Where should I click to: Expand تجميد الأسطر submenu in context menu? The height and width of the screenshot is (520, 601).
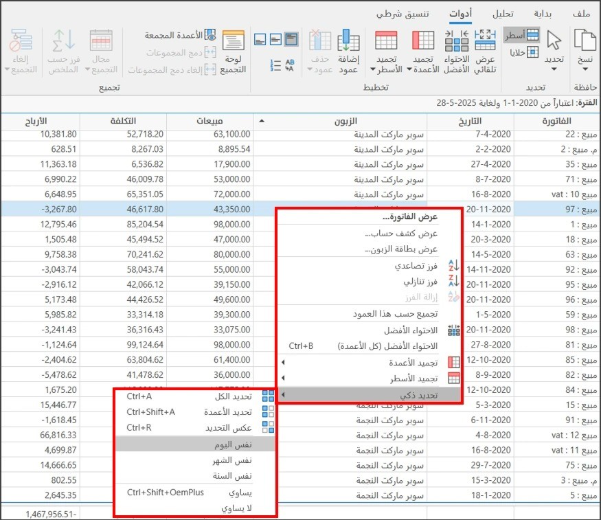pyautogui.click(x=410, y=377)
